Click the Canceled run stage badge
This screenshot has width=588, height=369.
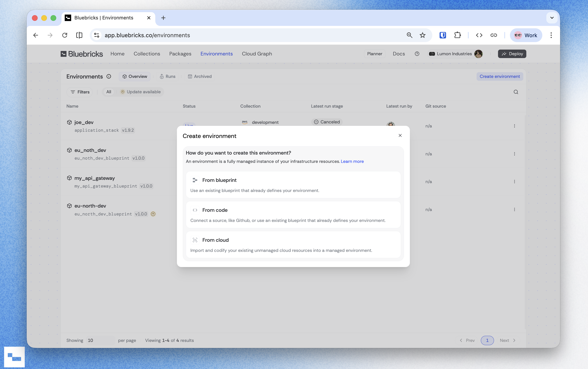[x=327, y=122]
